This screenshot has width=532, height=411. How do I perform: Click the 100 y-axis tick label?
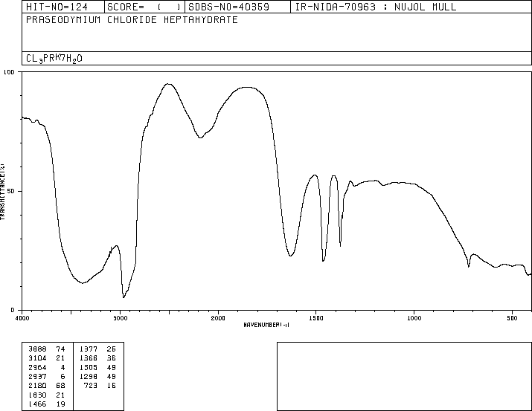point(9,72)
